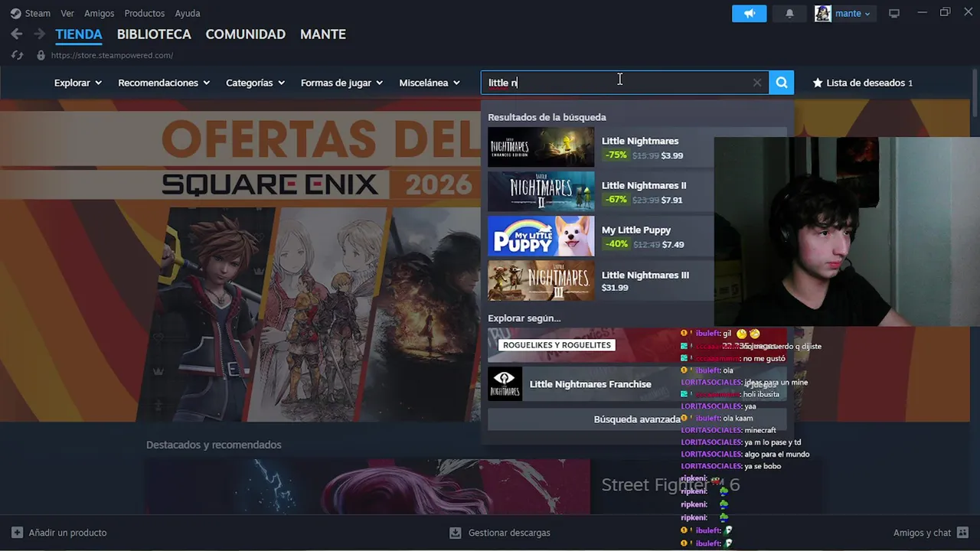Open the Amigos y chat icon

click(x=963, y=533)
